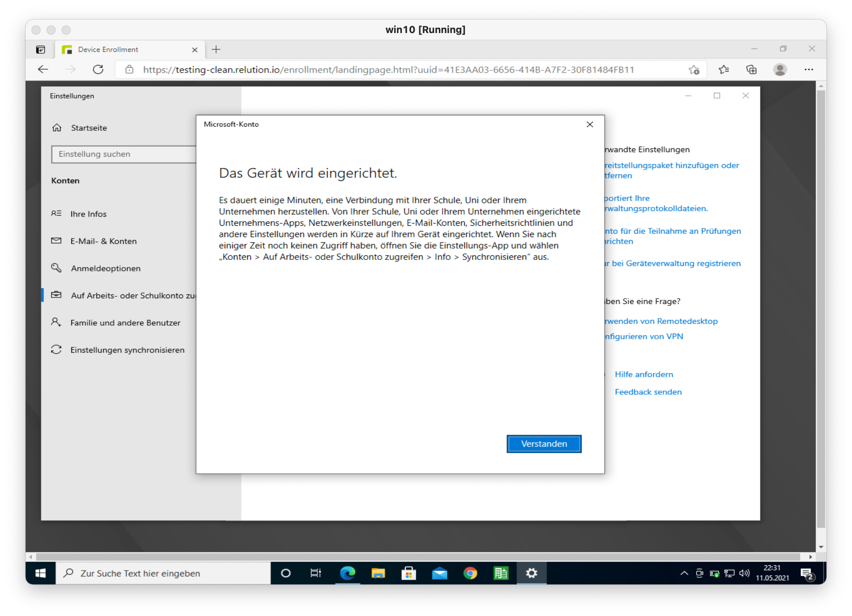Click the Verstanden button
This screenshot has width=852, height=616.
544,444
